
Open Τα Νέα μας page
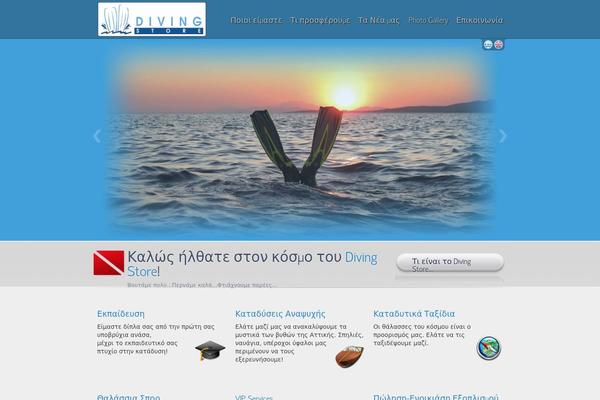(378, 20)
